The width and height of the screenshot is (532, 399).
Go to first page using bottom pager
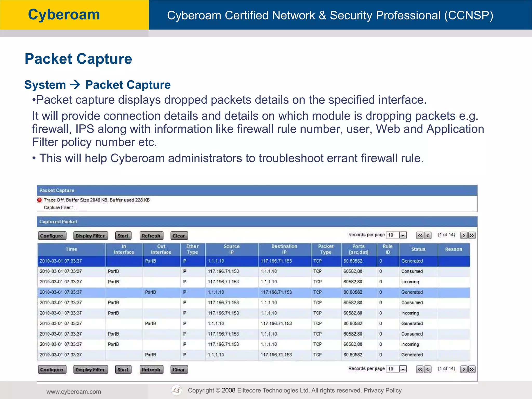click(420, 369)
